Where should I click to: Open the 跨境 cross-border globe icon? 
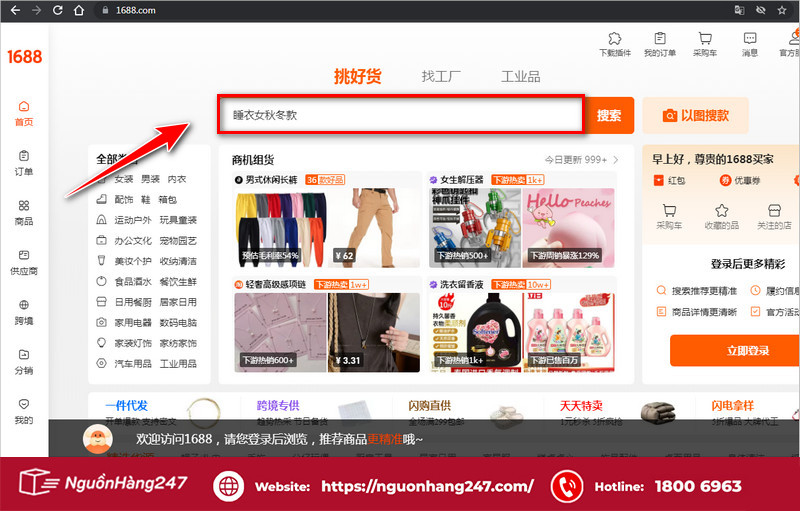[x=24, y=311]
